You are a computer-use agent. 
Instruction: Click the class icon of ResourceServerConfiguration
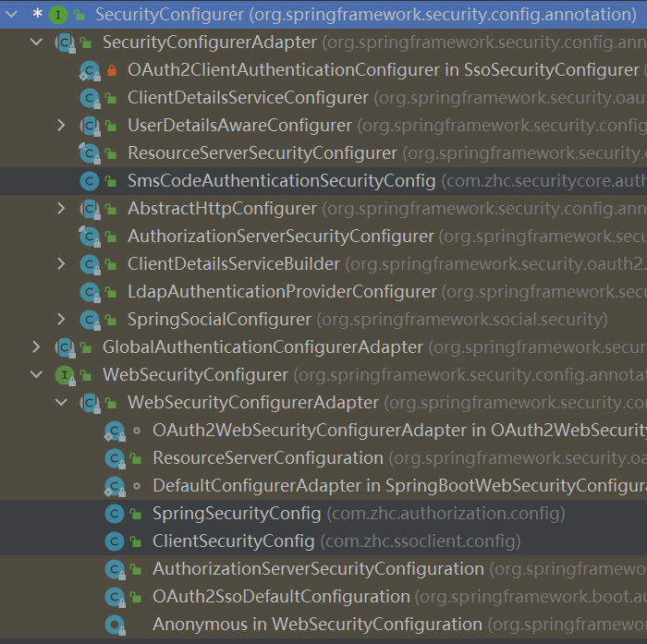tap(115, 458)
